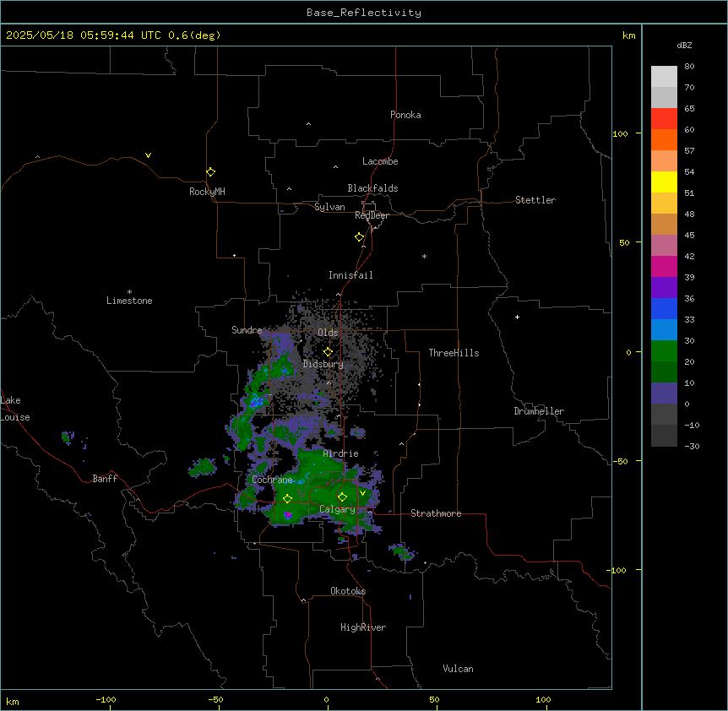Click the Sylvan label

pos(329,207)
